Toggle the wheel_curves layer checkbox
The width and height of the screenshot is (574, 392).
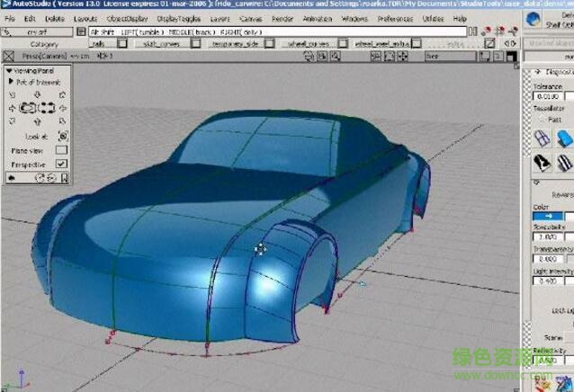(343, 43)
